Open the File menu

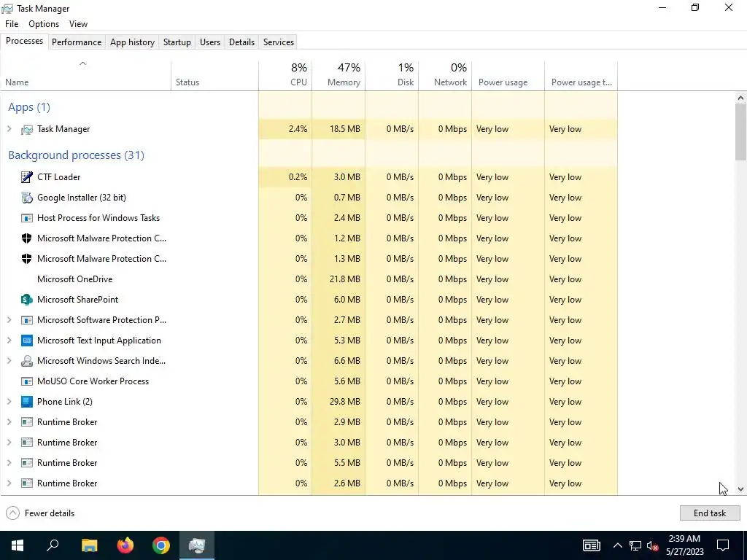[x=12, y=24]
